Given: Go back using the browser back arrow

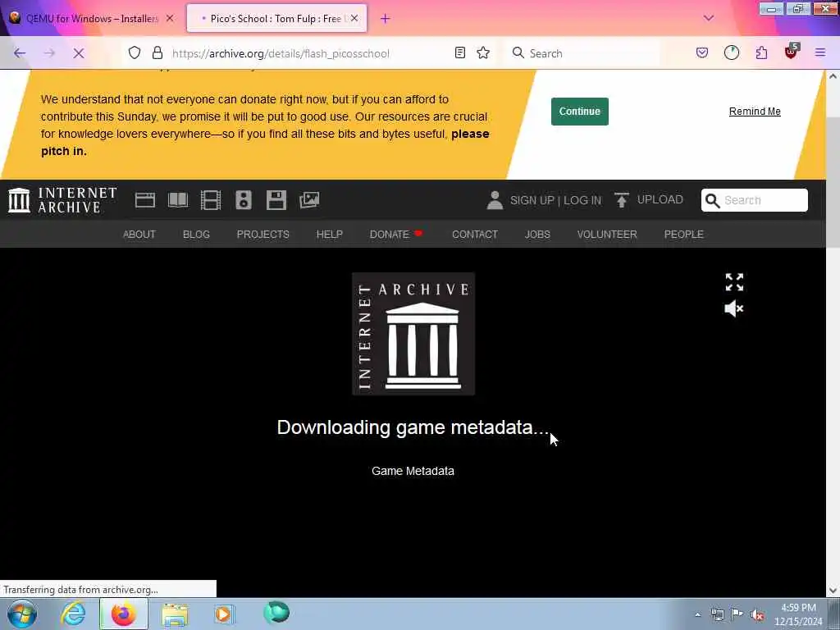Looking at the screenshot, I should coord(20,53).
